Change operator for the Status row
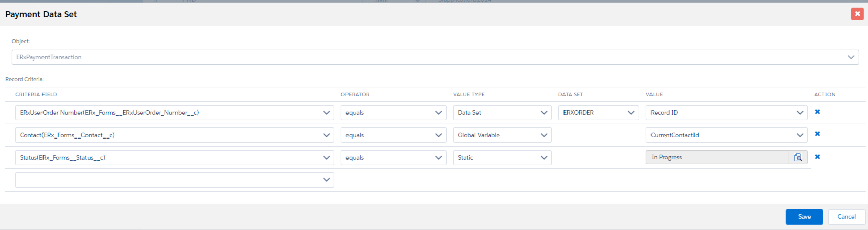 click(393, 158)
